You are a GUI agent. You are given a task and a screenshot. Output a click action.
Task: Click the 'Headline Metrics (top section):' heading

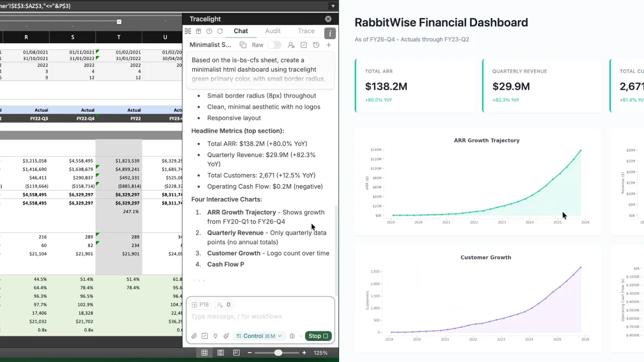(x=237, y=131)
